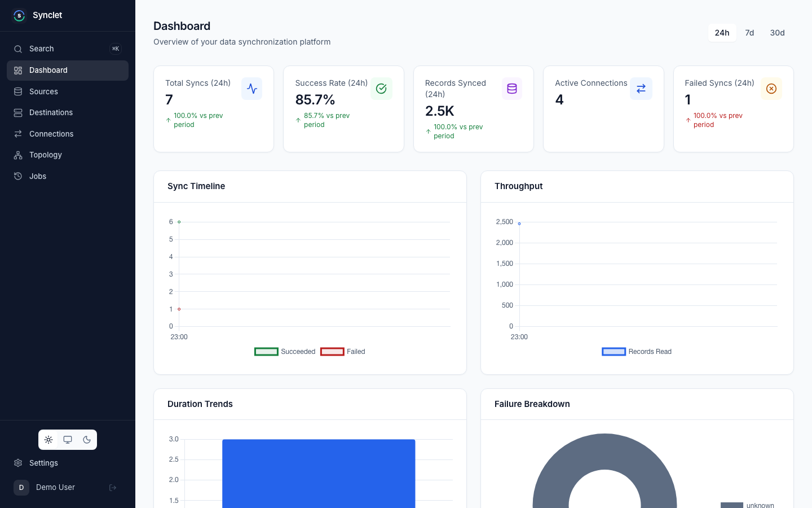Click the Duration Trends heading
This screenshot has width=812, height=508.
pyautogui.click(x=200, y=404)
